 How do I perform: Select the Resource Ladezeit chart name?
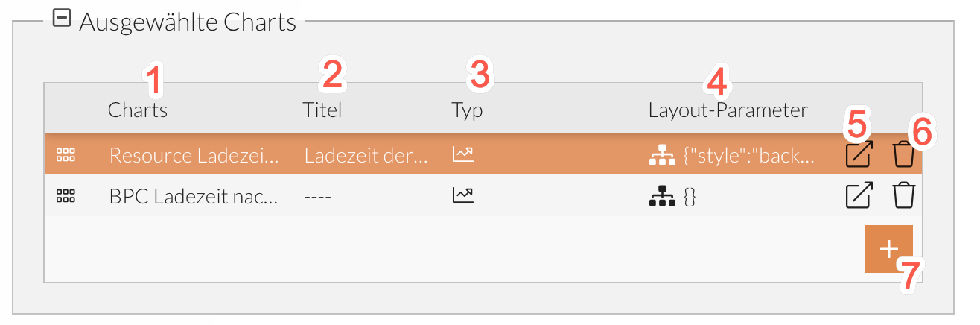click(194, 155)
